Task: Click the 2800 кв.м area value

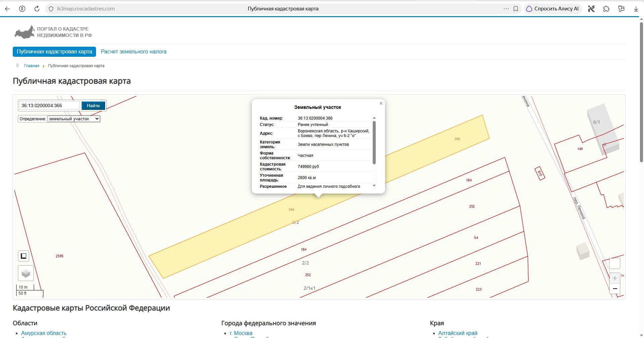Action: [307, 178]
